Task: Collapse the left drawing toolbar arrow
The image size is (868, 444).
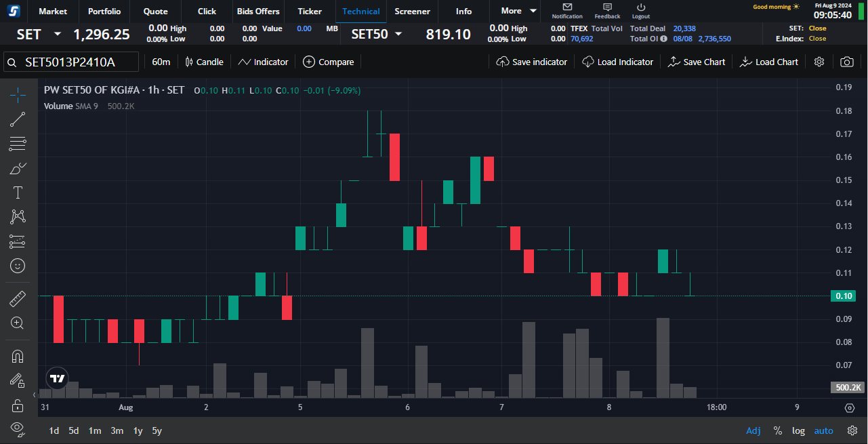Action: click(x=34, y=395)
